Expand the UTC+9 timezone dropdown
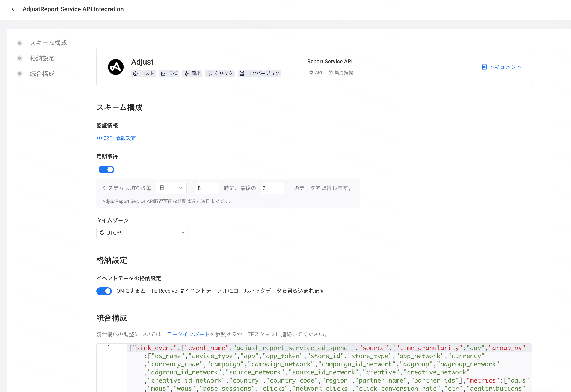Viewport: 571px width, 392px height. pyautogui.click(x=142, y=233)
